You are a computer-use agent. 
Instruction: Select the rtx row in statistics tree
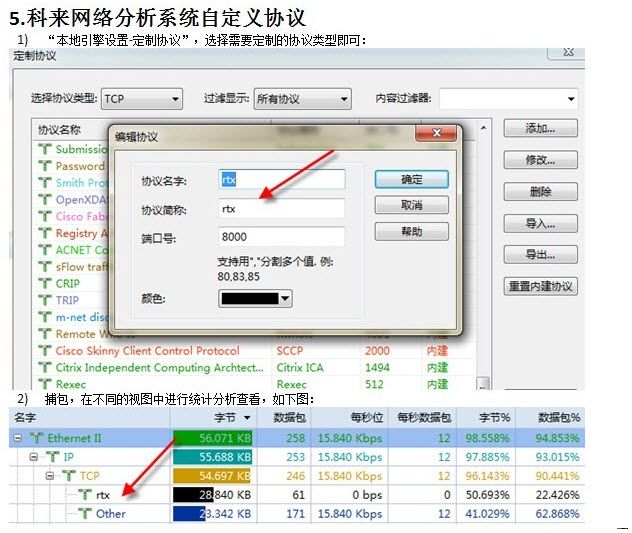point(297,495)
